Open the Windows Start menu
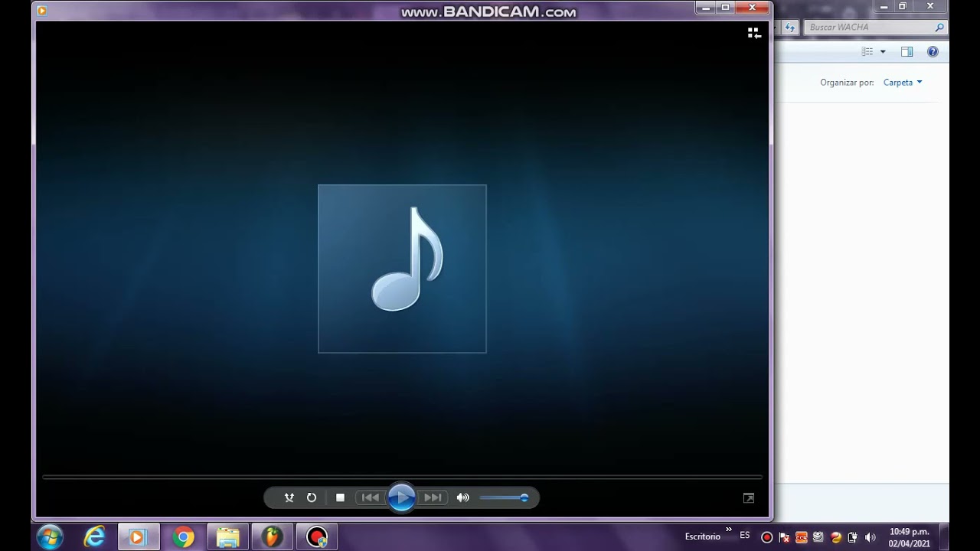Viewport: 980px width, 551px height. [49, 536]
